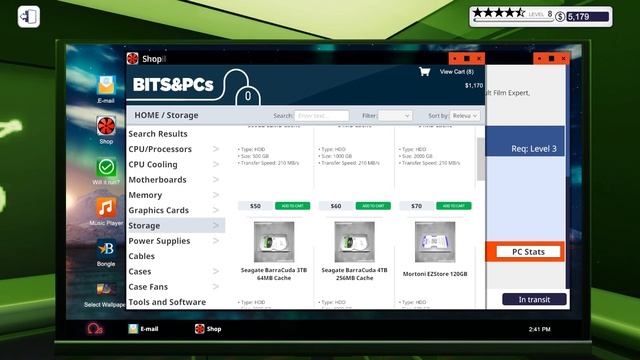Click the dollar coin icon in the HUD
The height and width of the screenshot is (360, 640).
(560, 17)
